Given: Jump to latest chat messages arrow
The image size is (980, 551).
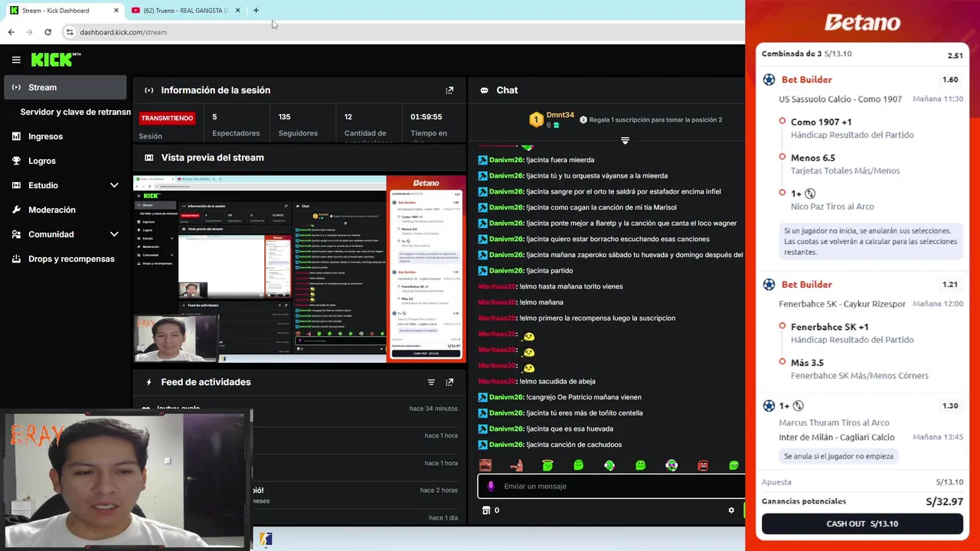Looking at the screenshot, I should 625,141.
